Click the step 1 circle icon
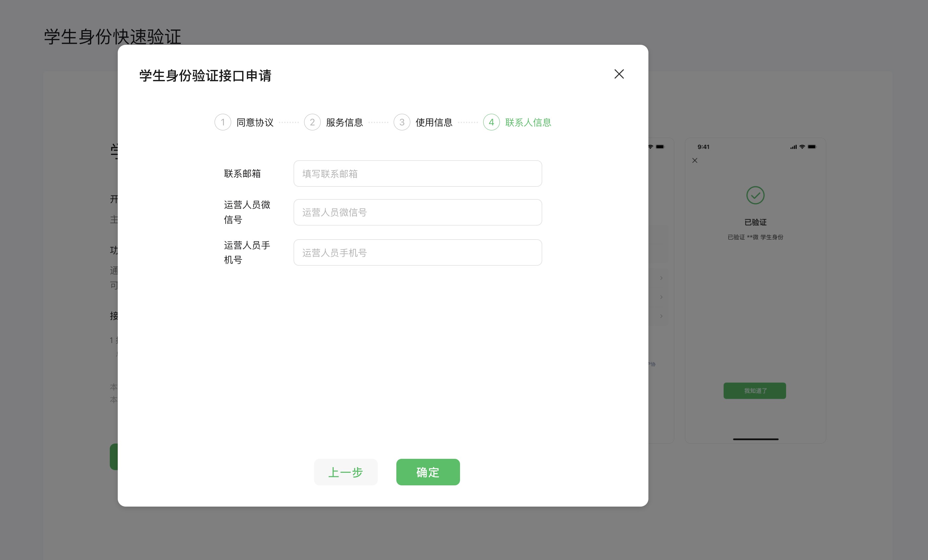The height and width of the screenshot is (560, 928). 223,122
